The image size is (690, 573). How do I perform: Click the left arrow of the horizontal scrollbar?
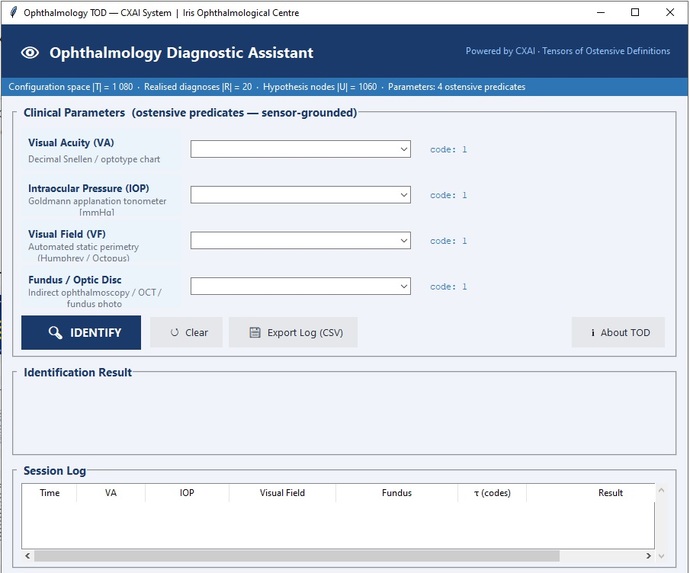[x=28, y=556]
